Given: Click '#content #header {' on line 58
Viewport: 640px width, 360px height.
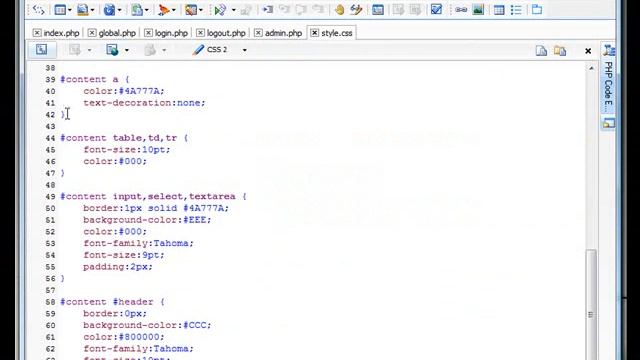Looking at the screenshot, I should 112,302.
